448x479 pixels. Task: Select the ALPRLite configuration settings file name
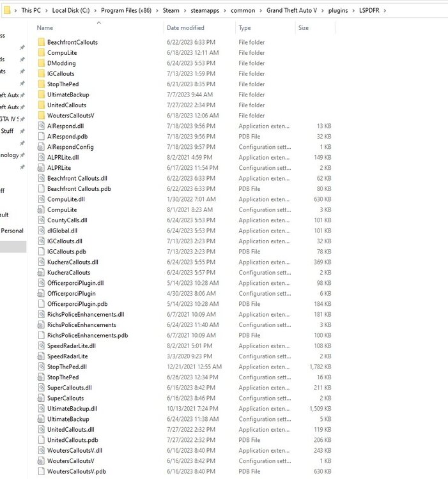(x=59, y=168)
